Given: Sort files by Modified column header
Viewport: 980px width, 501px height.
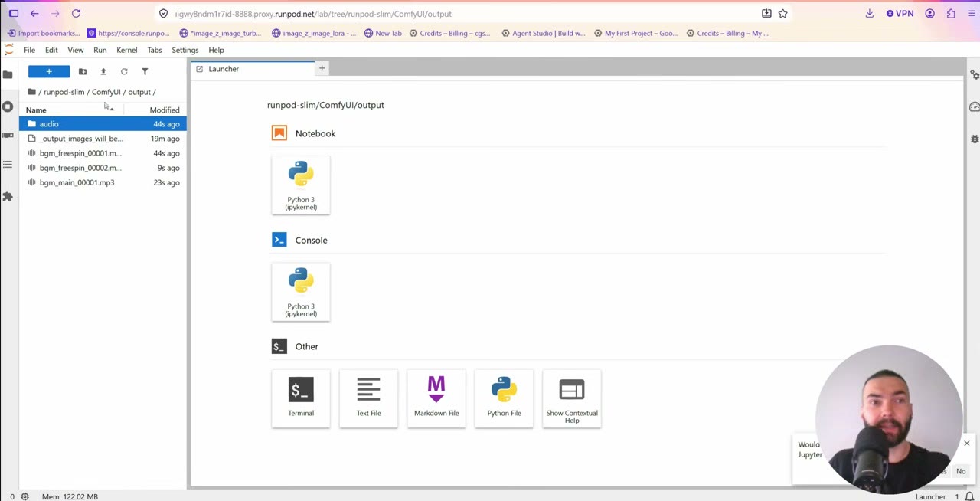Looking at the screenshot, I should (x=155, y=110).
